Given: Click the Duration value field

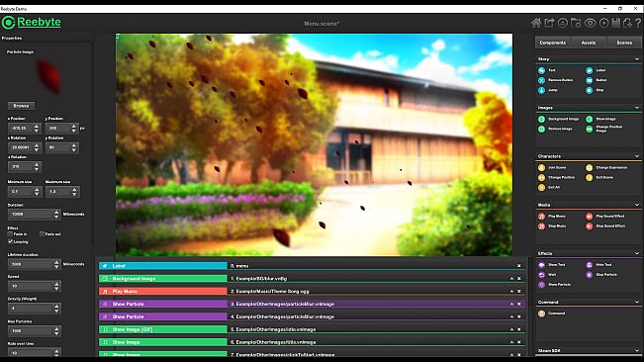Looking at the screenshot, I should tap(31, 215).
